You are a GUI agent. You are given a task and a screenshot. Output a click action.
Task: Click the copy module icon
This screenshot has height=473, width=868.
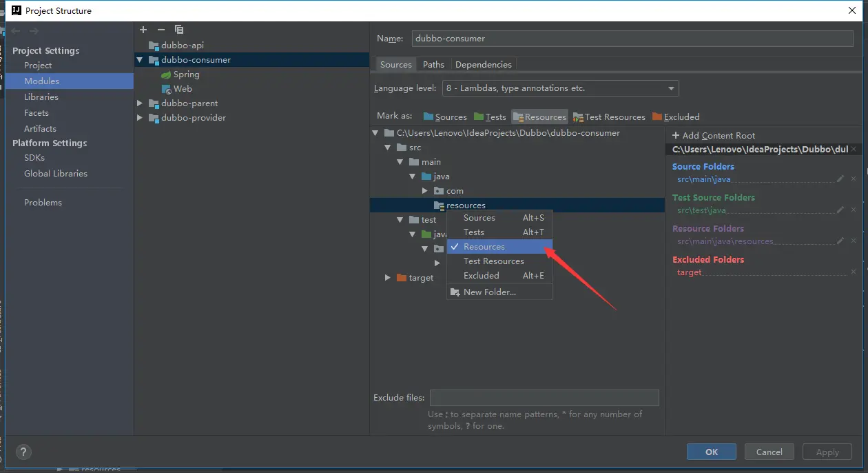179,30
